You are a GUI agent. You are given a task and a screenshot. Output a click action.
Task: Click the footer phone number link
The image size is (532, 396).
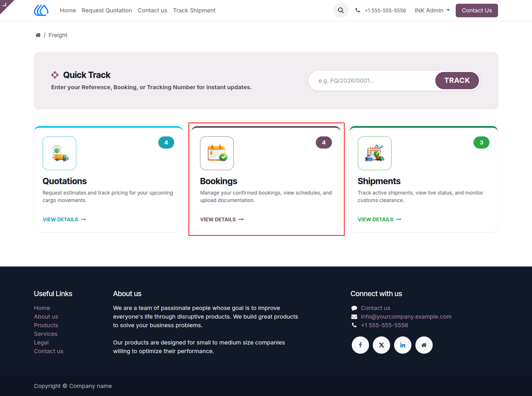(384, 325)
